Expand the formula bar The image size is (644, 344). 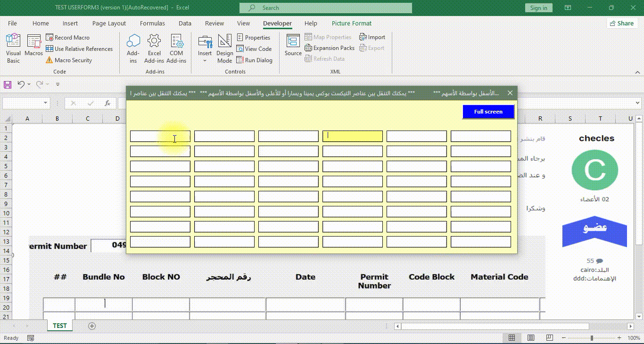[x=638, y=103]
